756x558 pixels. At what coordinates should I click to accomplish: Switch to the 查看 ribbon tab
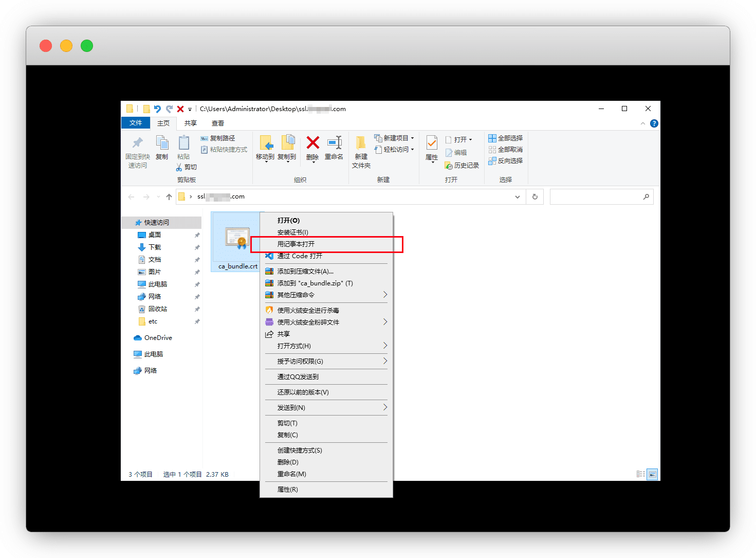point(218,123)
